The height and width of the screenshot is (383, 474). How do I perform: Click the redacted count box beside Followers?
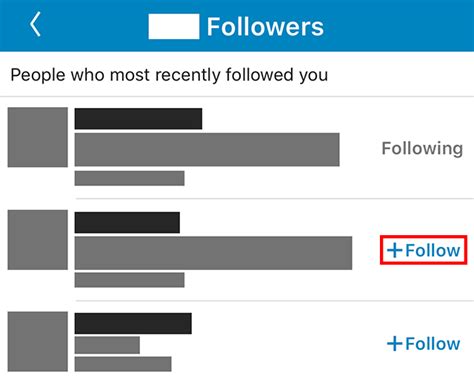pyautogui.click(x=174, y=27)
